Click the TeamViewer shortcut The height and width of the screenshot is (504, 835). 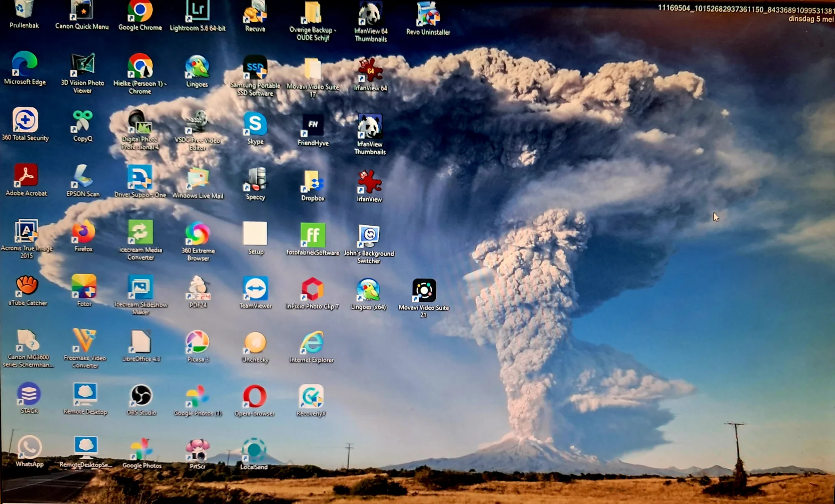point(255,289)
